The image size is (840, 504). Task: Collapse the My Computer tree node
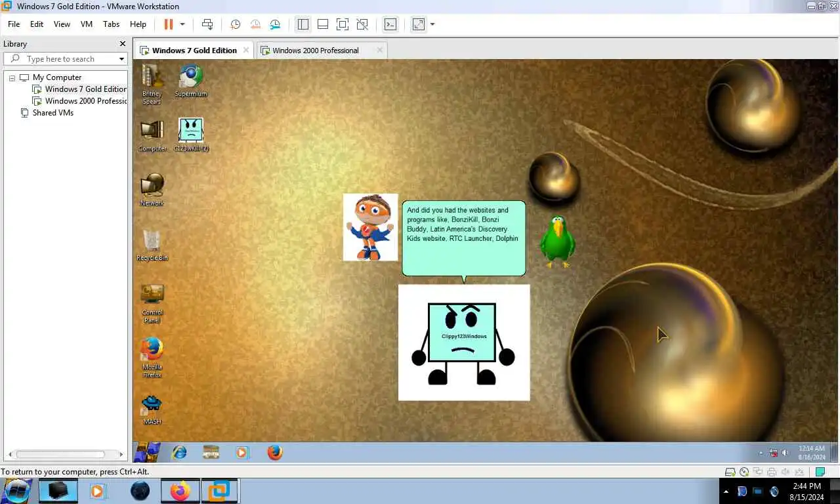coord(12,77)
